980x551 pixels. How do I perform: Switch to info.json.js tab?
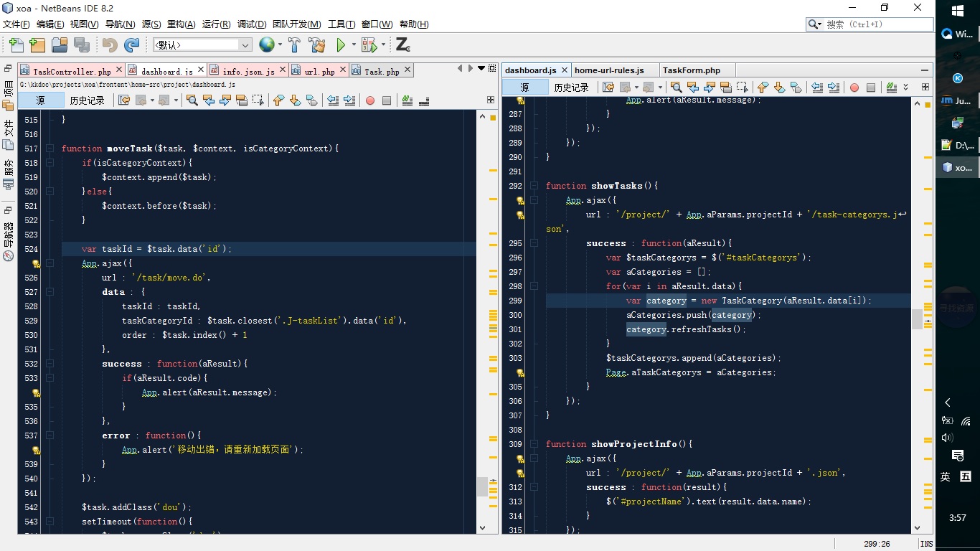tap(248, 71)
